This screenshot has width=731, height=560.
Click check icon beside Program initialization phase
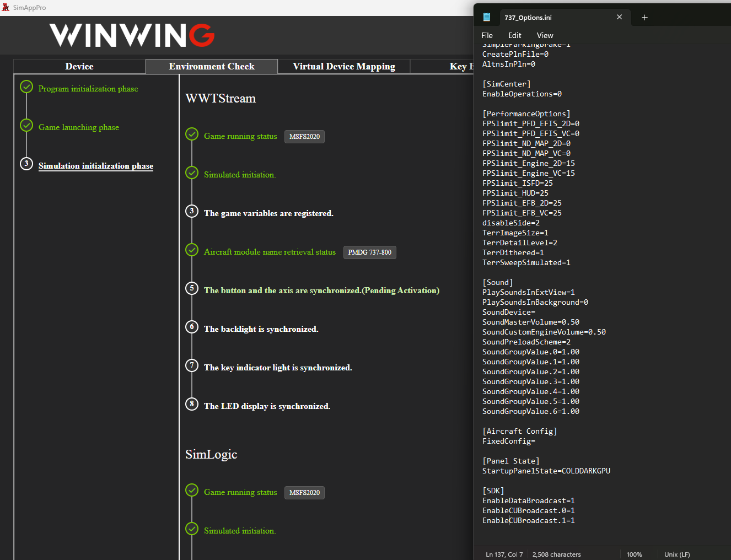(x=26, y=87)
